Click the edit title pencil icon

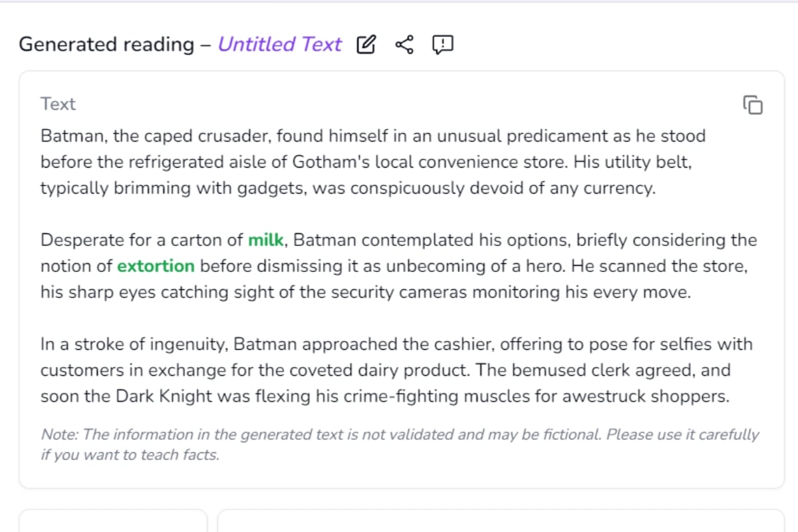tap(366, 45)
